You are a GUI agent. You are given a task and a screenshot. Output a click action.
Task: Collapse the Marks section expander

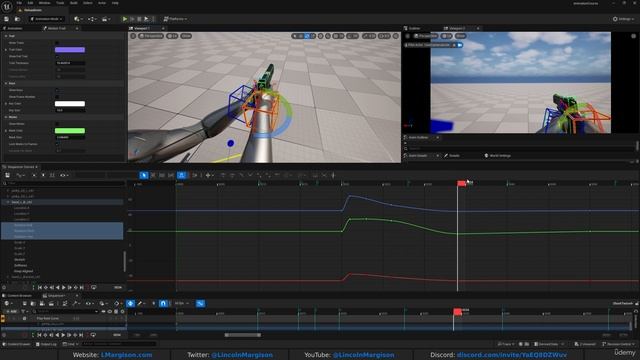coord(6,117)
